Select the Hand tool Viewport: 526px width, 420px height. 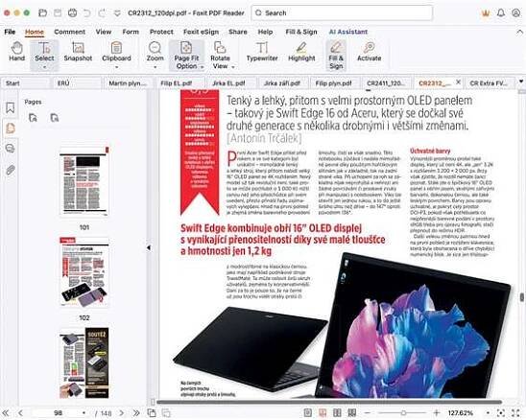16,52
